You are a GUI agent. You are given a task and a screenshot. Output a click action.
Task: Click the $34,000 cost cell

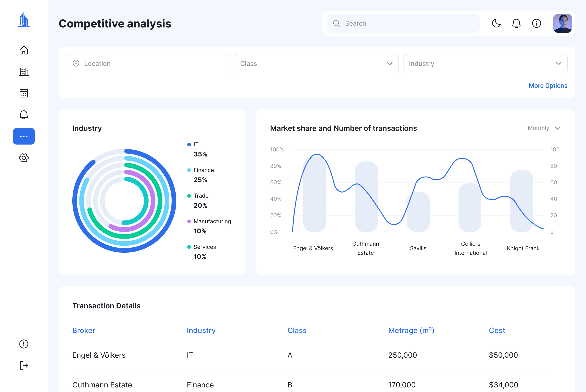(x=503, y=385)
